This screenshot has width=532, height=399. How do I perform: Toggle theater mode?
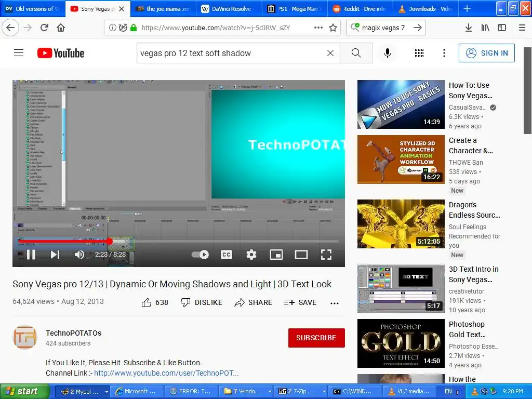click(301, 255)
